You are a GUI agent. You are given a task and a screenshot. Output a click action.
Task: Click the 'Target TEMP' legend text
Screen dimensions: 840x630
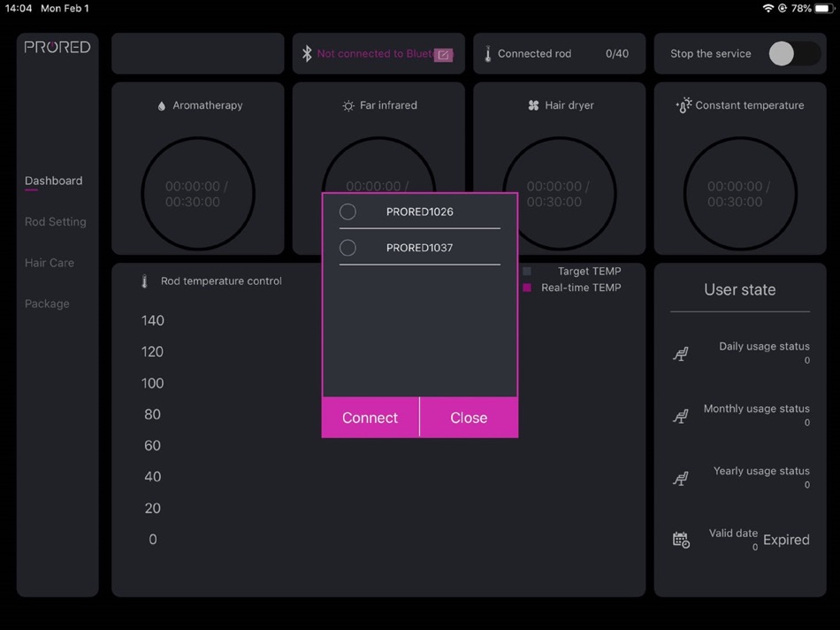(x=589, y=272)
